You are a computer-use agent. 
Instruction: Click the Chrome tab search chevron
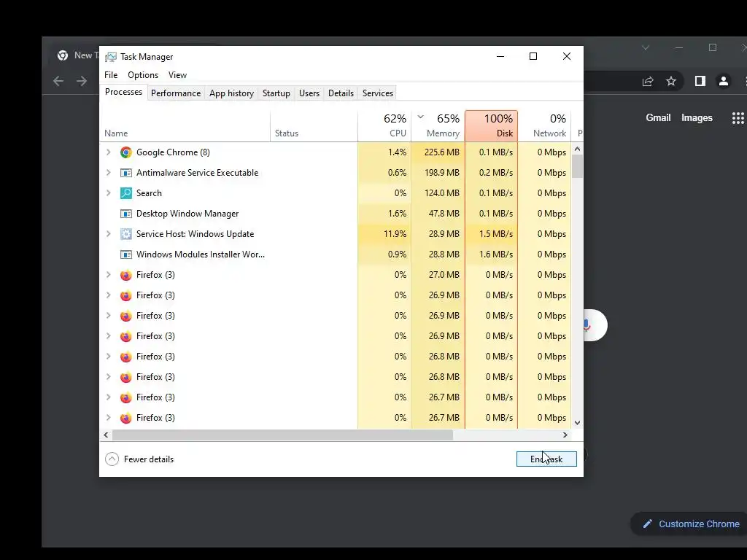[646, 47]
